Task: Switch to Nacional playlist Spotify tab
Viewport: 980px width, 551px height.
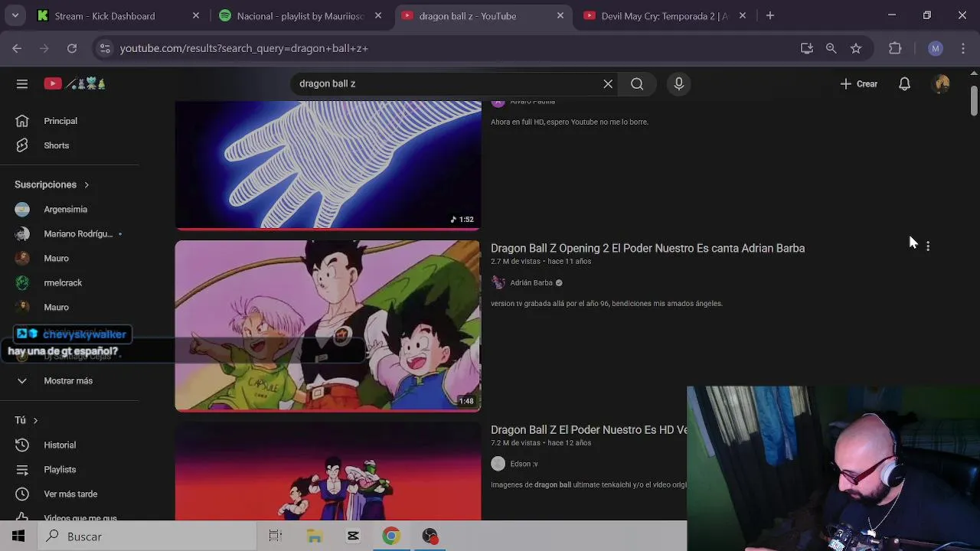Action: 301,15
